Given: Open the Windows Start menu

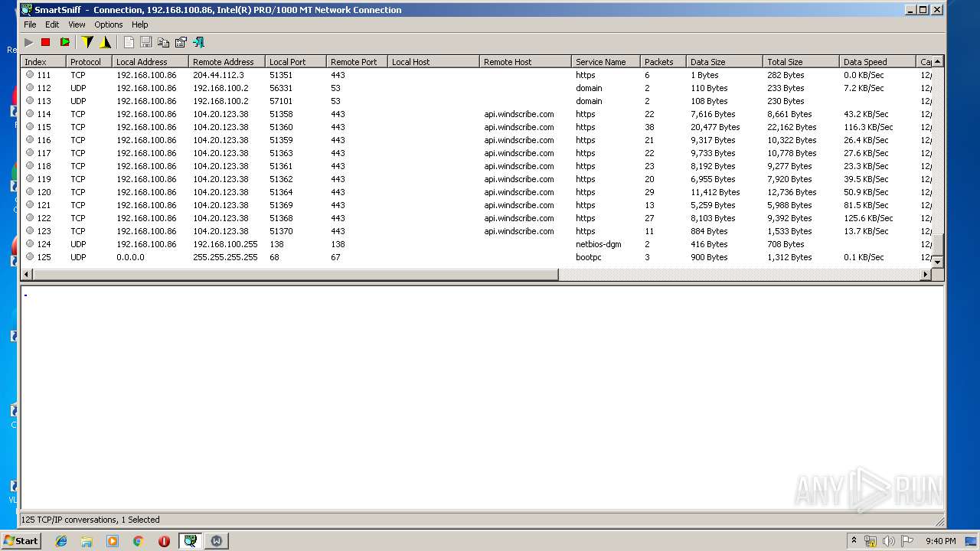Looking at the screenshot, I should pyautogui.click(x=21, y=540).
